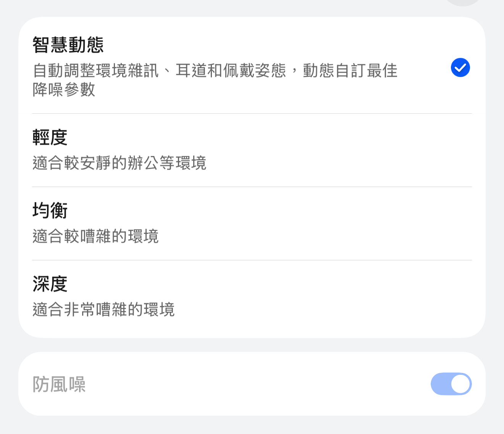
Task: Click the text 自動調整環境雜訊、耳道和佩戴姿態
Action: coord(159,71)
